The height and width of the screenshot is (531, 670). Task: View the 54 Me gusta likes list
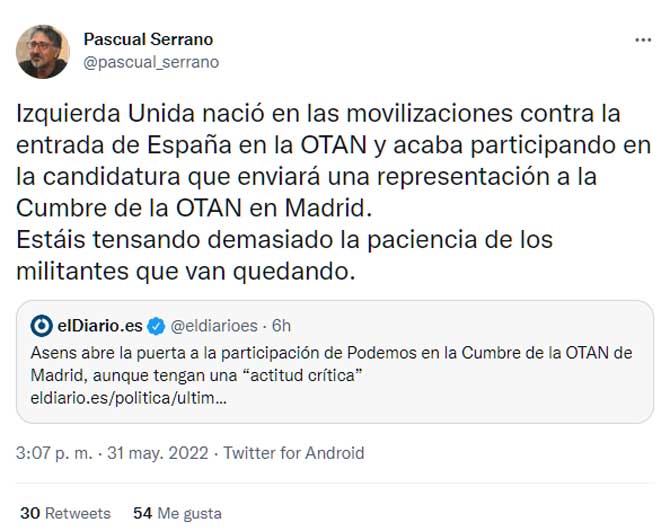tap(177, 513)
